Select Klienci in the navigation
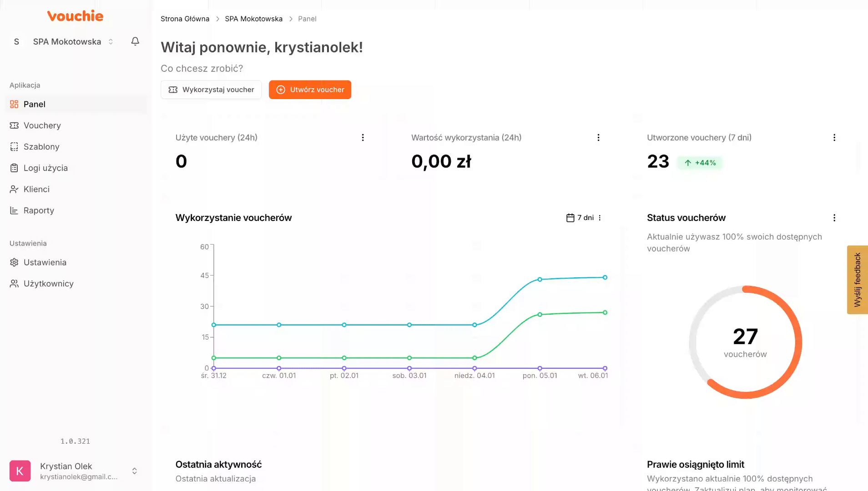This screenshot has width=868, height=491. 36,189
